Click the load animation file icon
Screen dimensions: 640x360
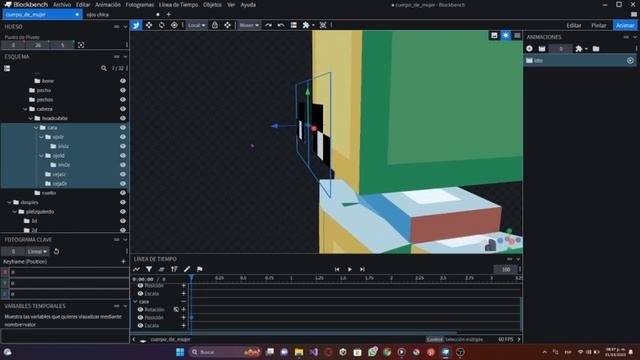pos(542,49)
